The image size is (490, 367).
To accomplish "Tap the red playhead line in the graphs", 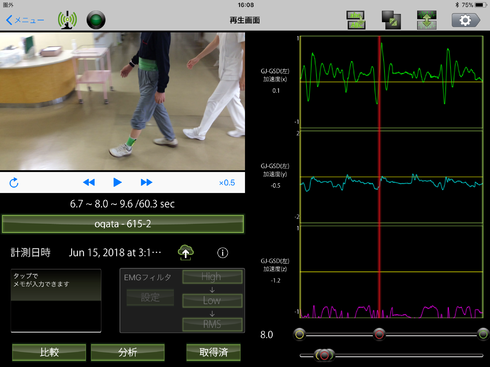I will [x=379, y=177].
